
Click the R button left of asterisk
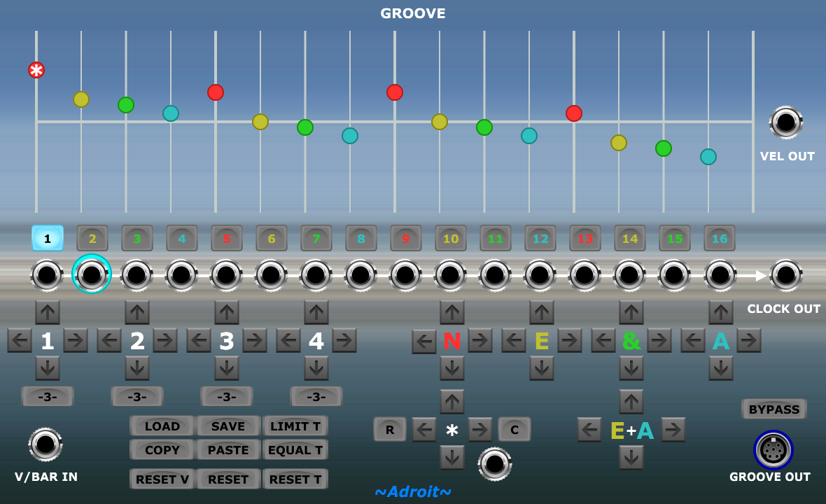pyautogui.click(x=390, y=430)
